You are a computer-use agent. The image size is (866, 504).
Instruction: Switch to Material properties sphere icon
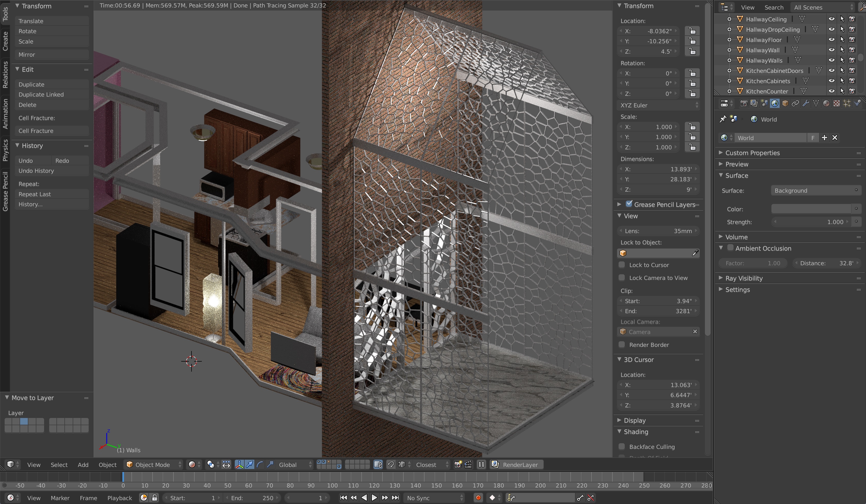(x=826, y=103)
